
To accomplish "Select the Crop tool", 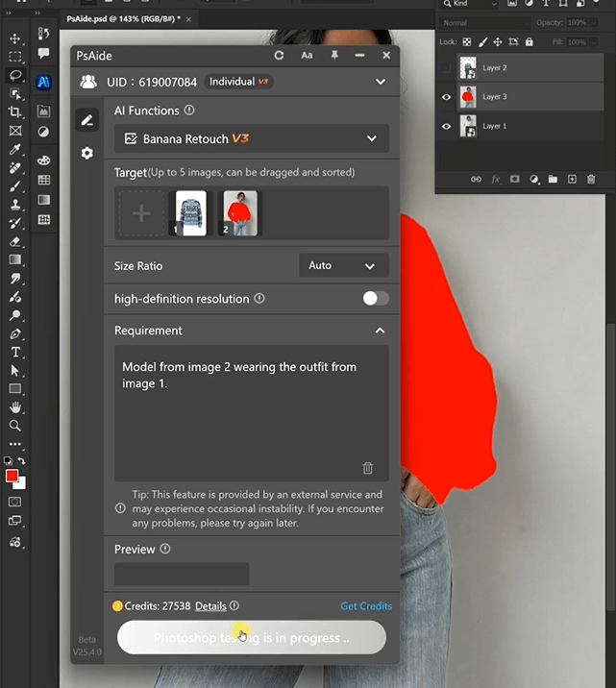I will [15, 111].
